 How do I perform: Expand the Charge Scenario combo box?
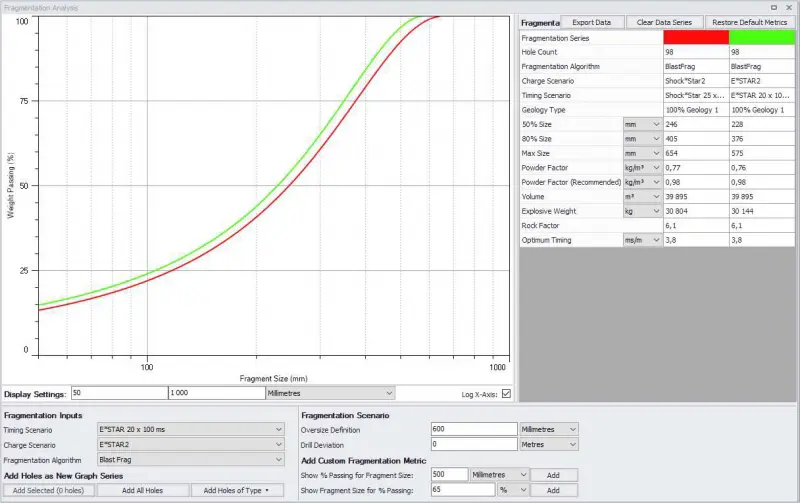[x=190, y=444]
